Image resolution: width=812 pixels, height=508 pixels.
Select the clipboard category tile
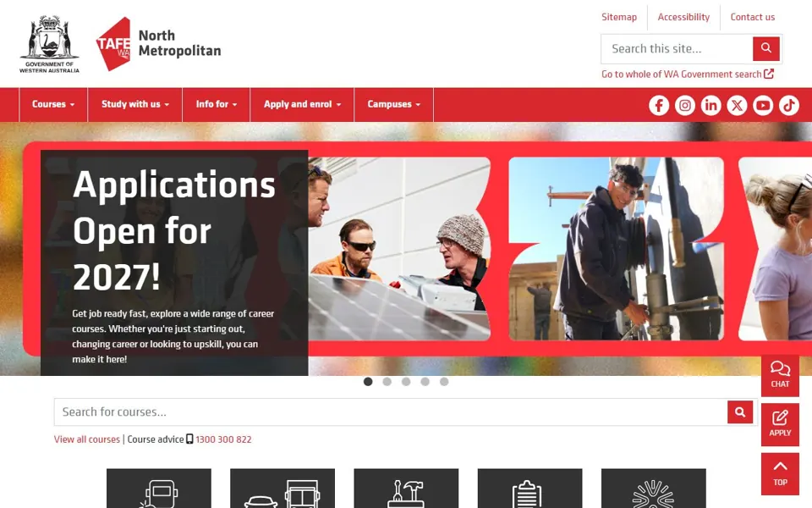[x=529, y=489]
